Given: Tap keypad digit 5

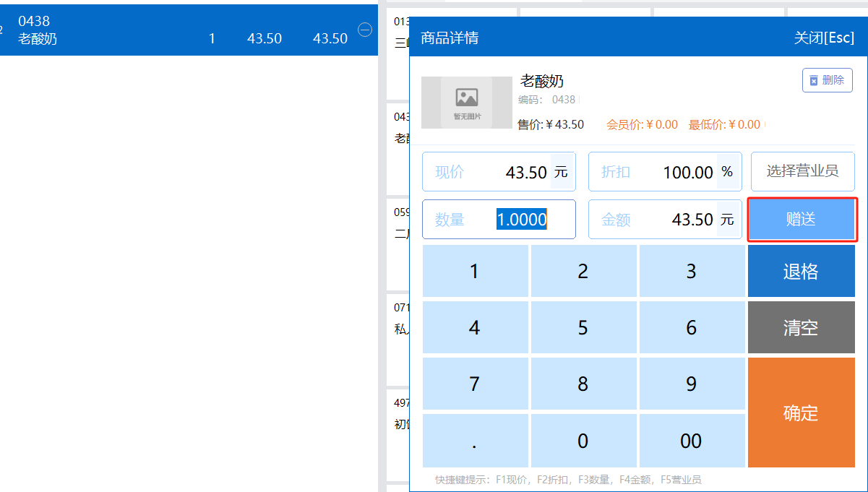Looking at the screenshot, I should click(x=583, y=327).
